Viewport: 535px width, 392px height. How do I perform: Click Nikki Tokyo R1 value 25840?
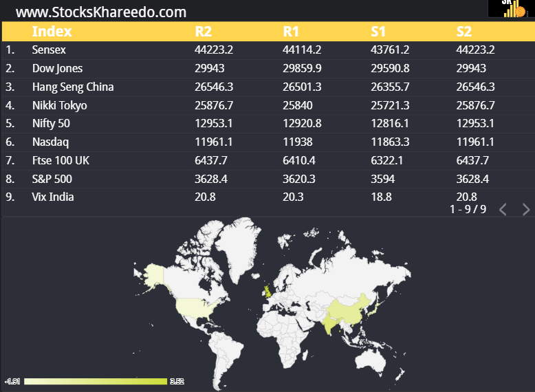point(297,105)
